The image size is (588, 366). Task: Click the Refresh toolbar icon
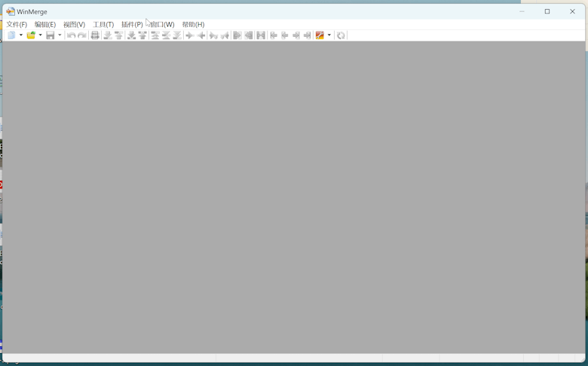[x=341, y=35]
